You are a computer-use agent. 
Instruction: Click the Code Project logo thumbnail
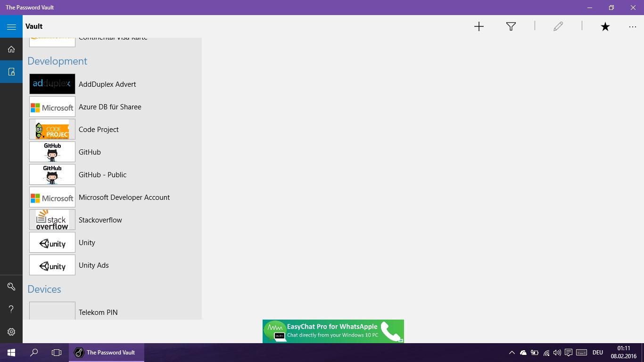point(52,129)
